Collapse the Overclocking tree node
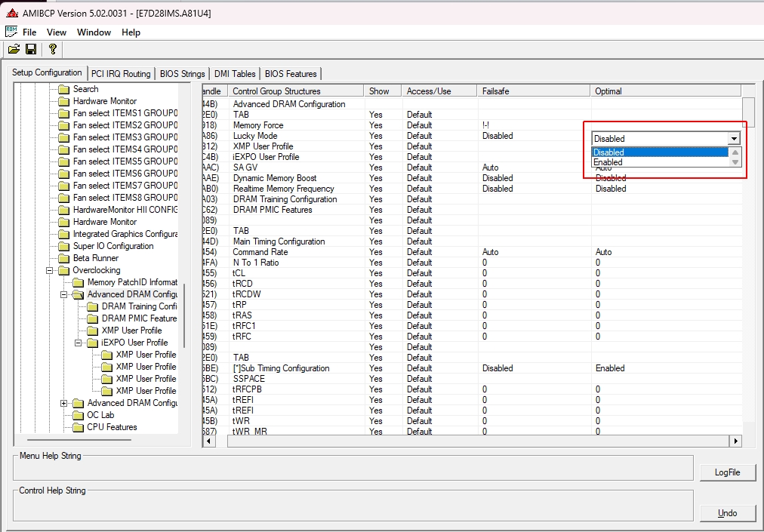This screenshot has height=532, width=764. point(49,270)
